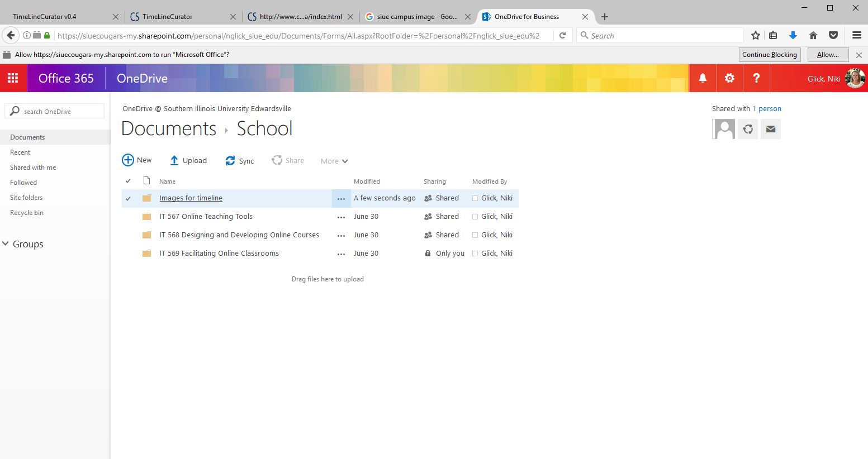This screenshot has width=868, height=459.
Task: Open Shared with me in sidebar
Action: [33, 168]
